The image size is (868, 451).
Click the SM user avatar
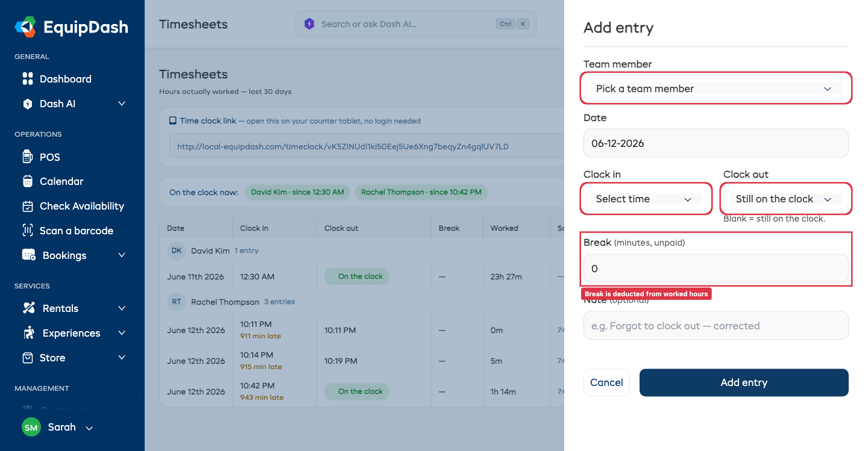[31, 428]
